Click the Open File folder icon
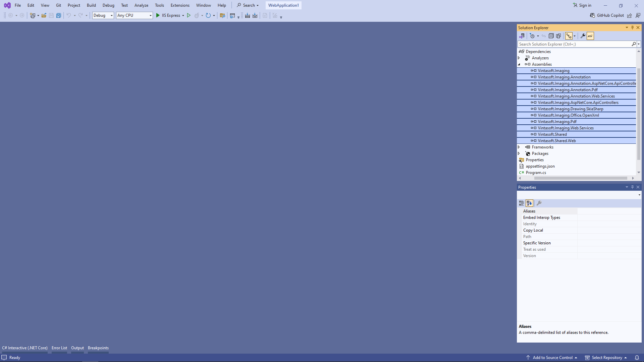This screenshot has width=644, height=362. coord(44,15)
